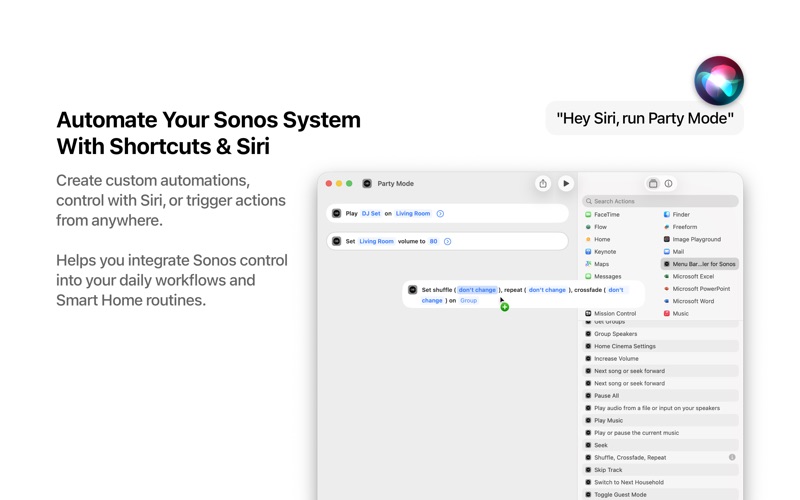Expand options arrow on Set volume action
This screenshot has height=500, width=800.
(x=447, y=241)
